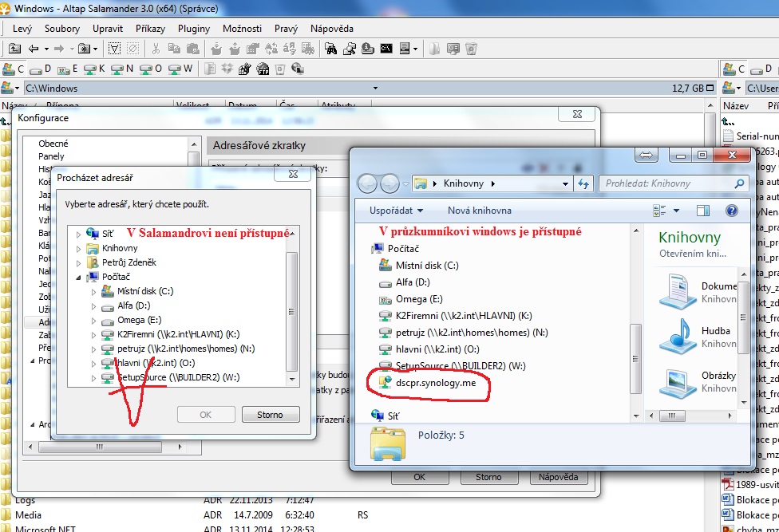Expand Místní disk (C:) in browse dialog
This screenshot has width=779, height=532.
[x=93, y=292]
